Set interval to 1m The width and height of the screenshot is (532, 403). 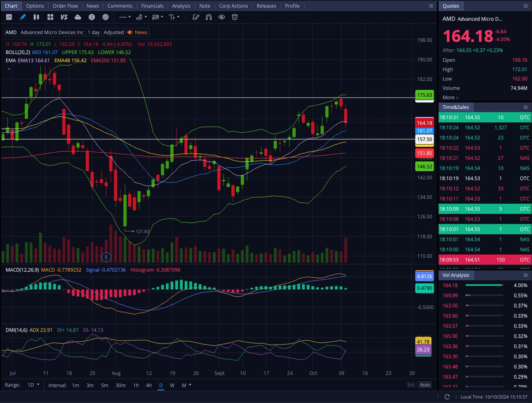(75, 385)
